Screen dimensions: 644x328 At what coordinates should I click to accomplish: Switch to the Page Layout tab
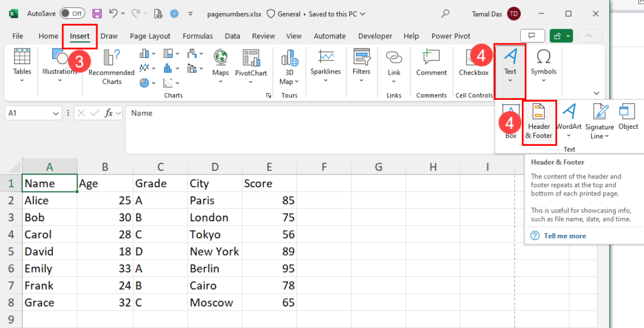coord(150,36)
